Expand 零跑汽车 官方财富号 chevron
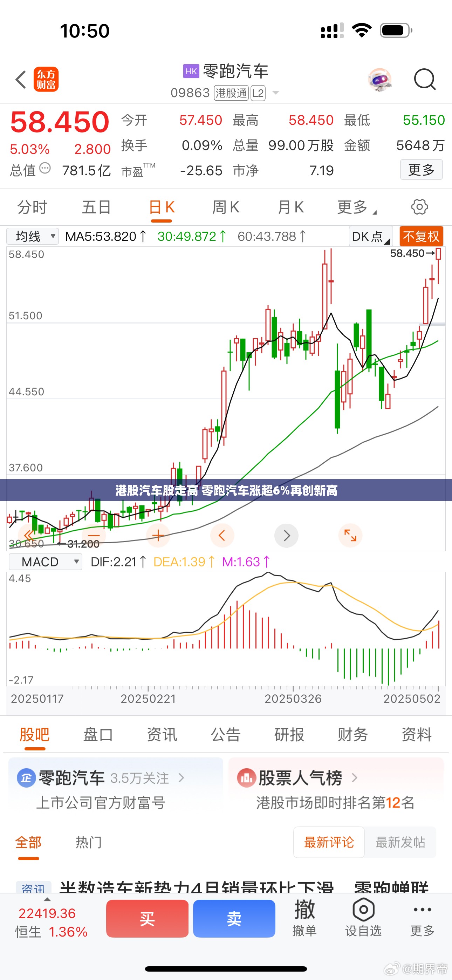The image size is (452, 980). [x=182, y=778]
